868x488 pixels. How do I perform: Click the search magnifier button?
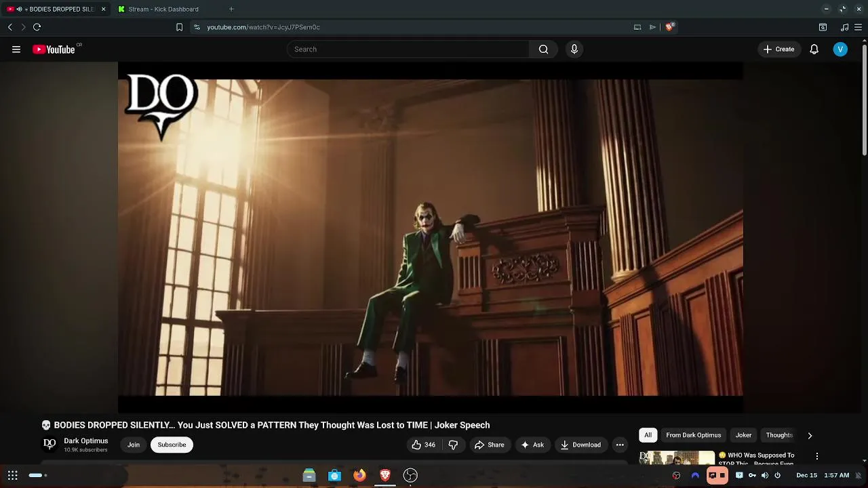click(x=543, y=49)
